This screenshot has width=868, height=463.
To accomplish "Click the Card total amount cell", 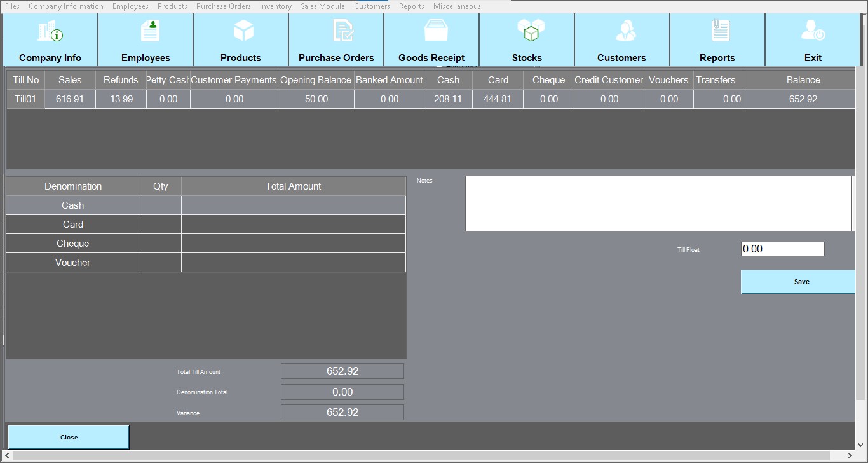I will coord(293,225).
